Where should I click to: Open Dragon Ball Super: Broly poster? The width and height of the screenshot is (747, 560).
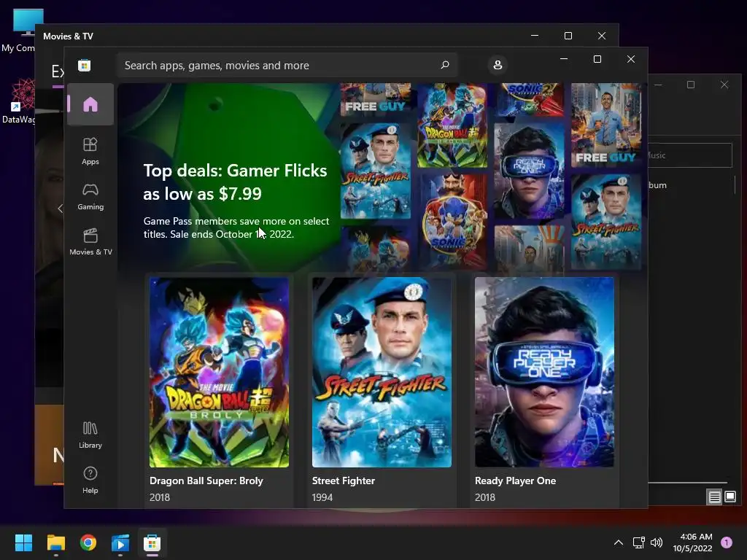[x=219, y=372]
